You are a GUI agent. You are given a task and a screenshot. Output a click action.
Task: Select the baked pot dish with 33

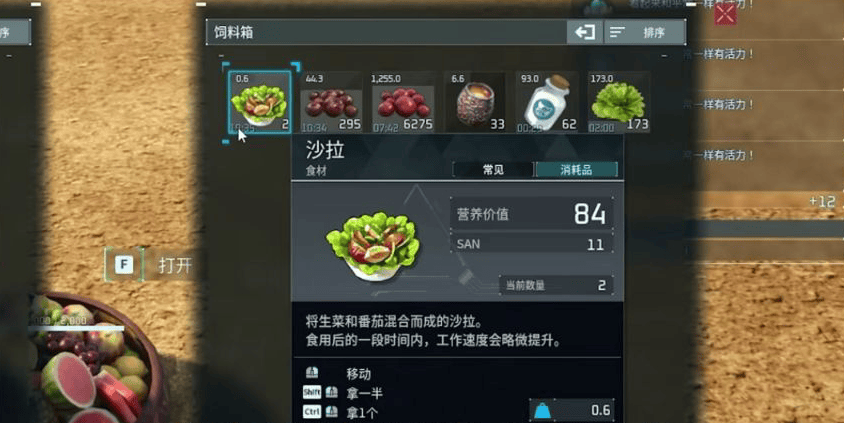(x=475, y=102)
